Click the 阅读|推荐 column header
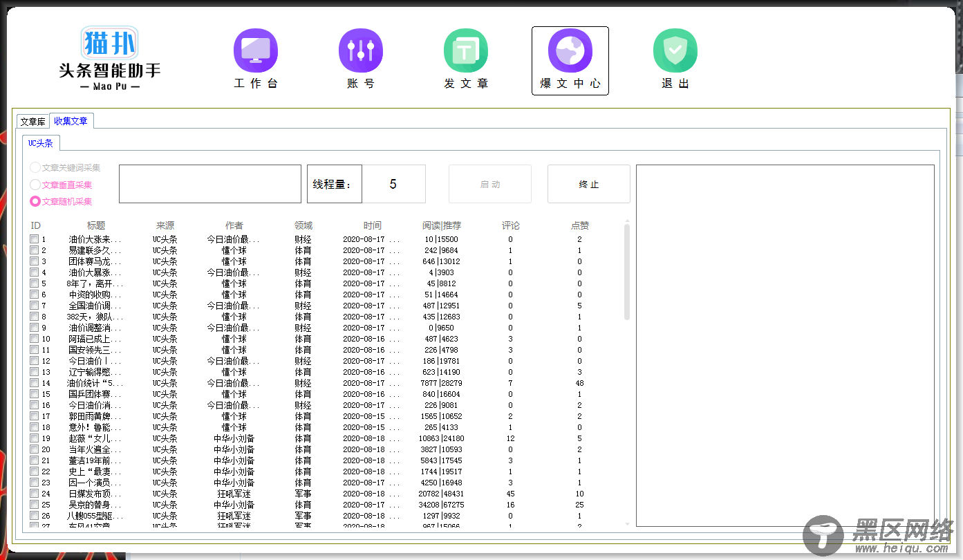This screenshot has height=560, width=963. tap(442, 225)
